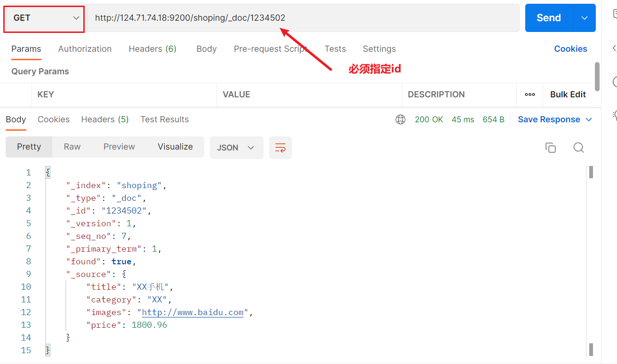Click the 654 B response size
This screenshot has height=364, width=617.
[x=494, y=119]
